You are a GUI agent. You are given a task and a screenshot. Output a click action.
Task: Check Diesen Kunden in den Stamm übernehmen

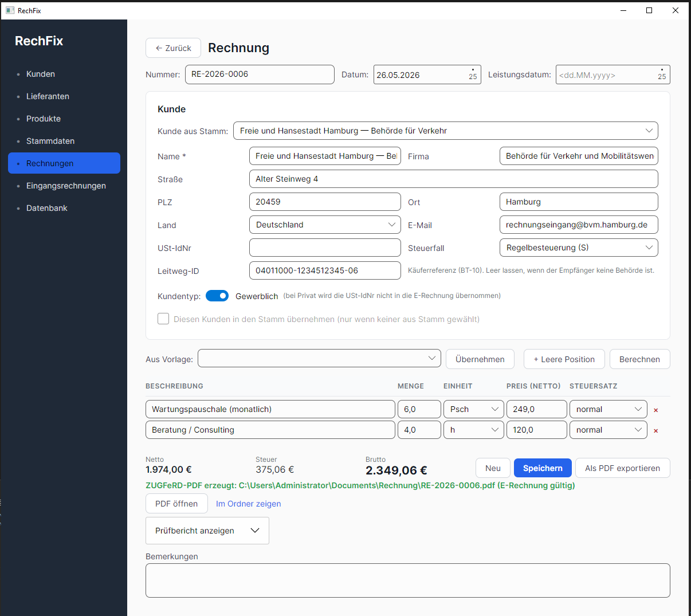pyautogui.click(x=163, y=319)
